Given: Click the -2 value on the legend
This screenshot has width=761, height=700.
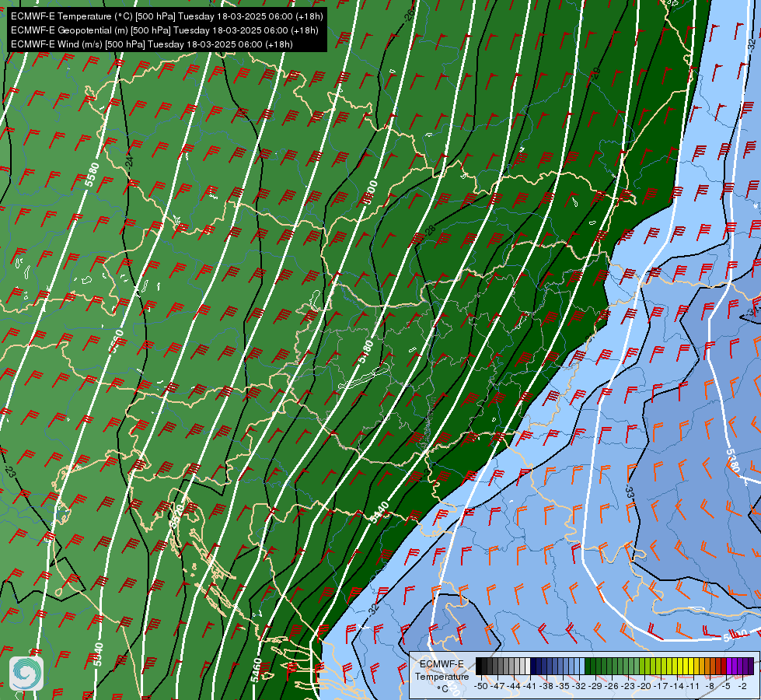Looking at the screenshot, I should (742, 686).
